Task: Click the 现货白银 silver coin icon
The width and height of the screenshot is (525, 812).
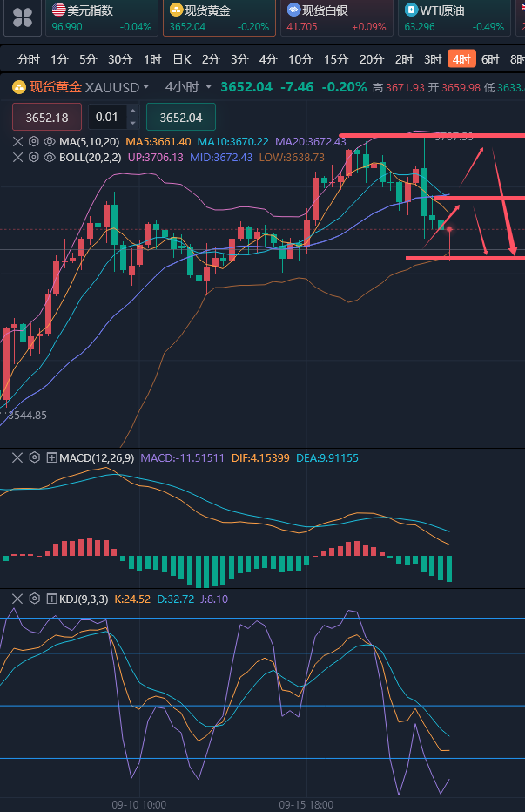Action: (293, 10)
